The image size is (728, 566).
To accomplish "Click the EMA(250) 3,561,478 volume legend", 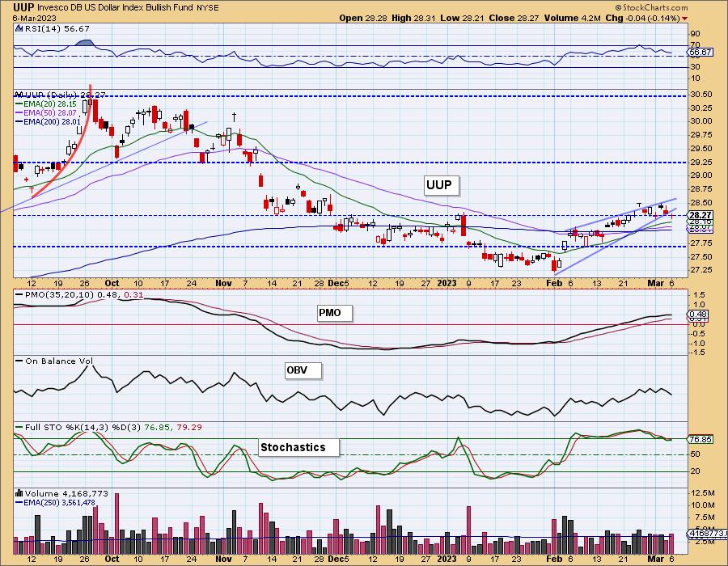I will click(55, 502).
